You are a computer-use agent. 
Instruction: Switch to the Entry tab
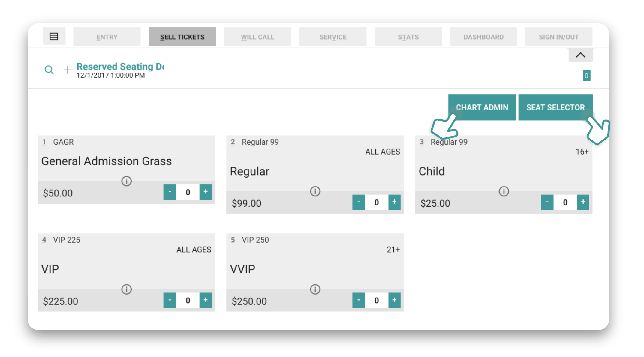107,37
